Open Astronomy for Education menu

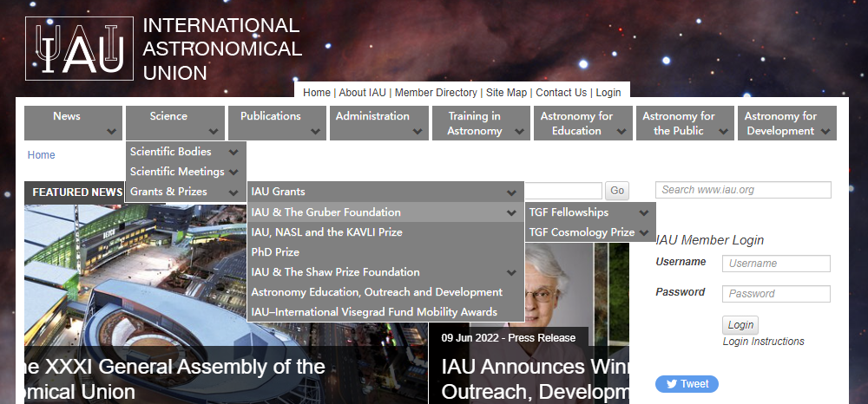pyautogui.click(x=583, y=123)
